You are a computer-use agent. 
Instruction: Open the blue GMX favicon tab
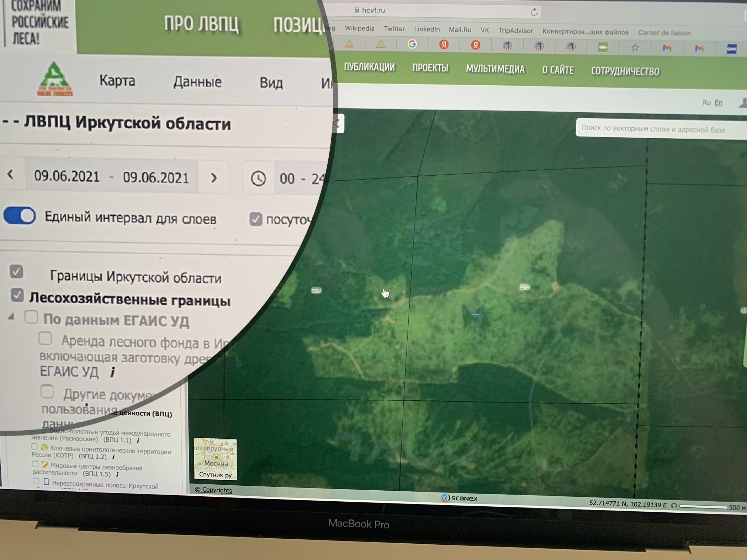(731, 49)
